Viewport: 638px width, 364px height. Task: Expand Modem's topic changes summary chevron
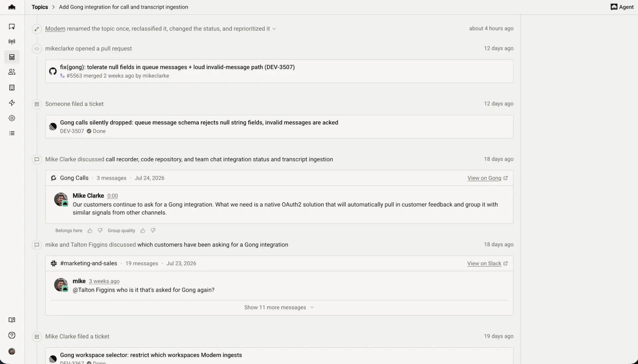click(x=274, y=29)
